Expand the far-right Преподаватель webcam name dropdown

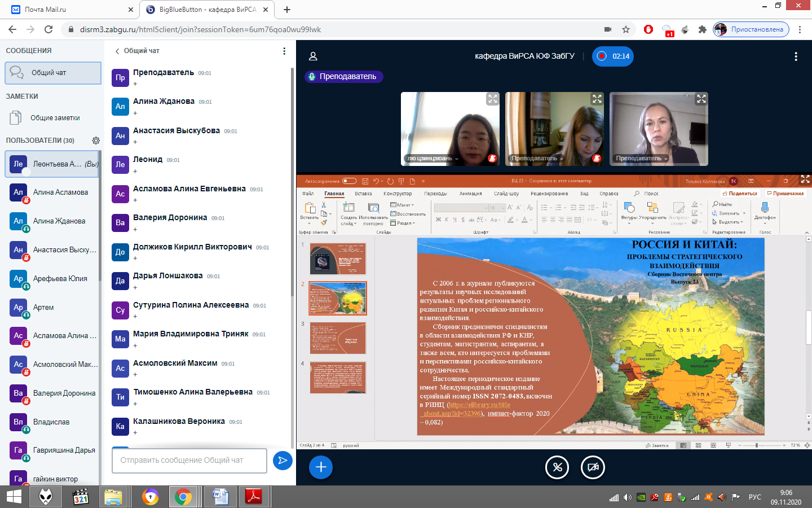pos(666,159)
